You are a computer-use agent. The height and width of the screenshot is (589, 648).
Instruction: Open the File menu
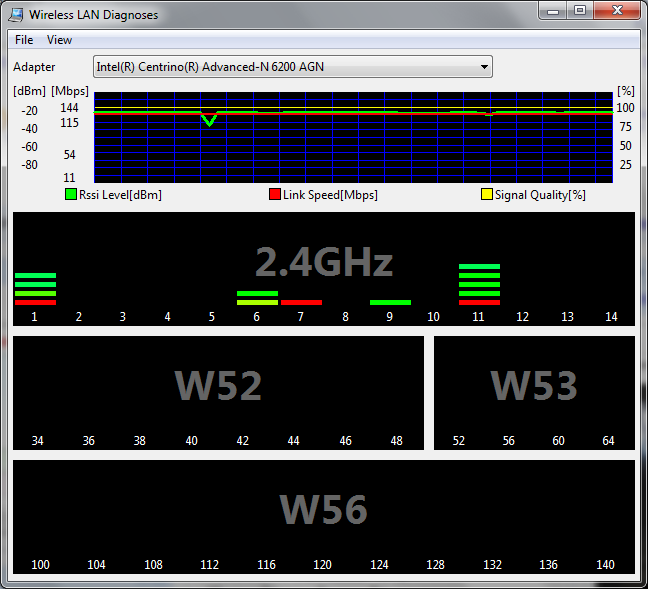coord(24,40)
